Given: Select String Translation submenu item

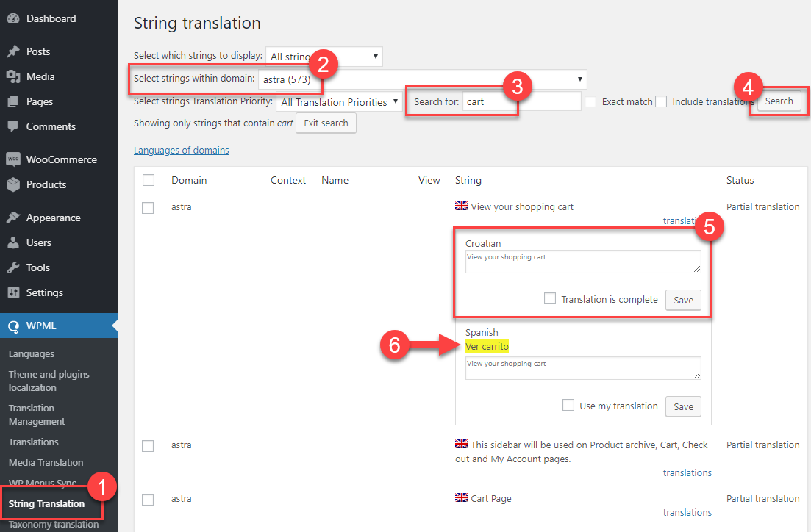Looking at the screenshot, I should 46,503.
